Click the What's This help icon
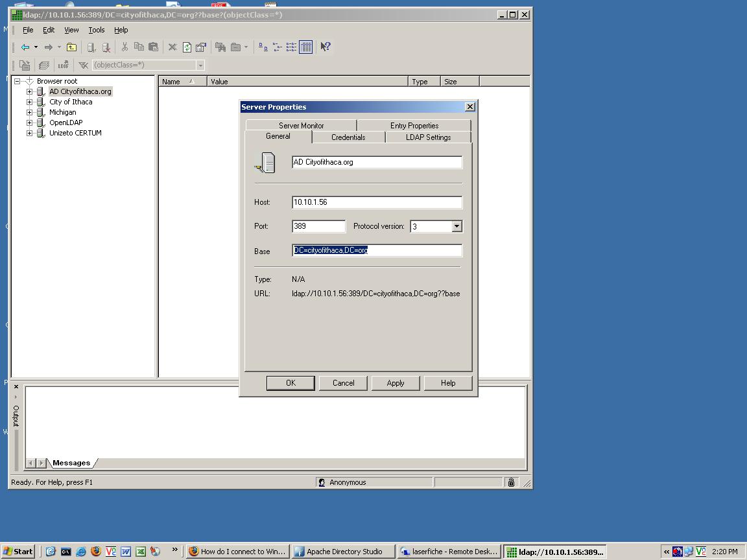 tap(326, 47)
